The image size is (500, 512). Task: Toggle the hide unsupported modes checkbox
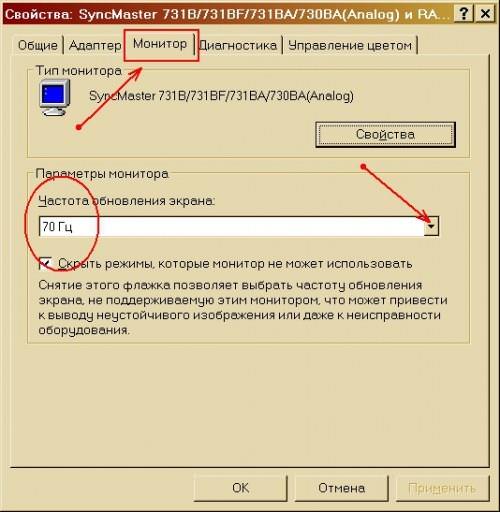[x=45, y=263]
